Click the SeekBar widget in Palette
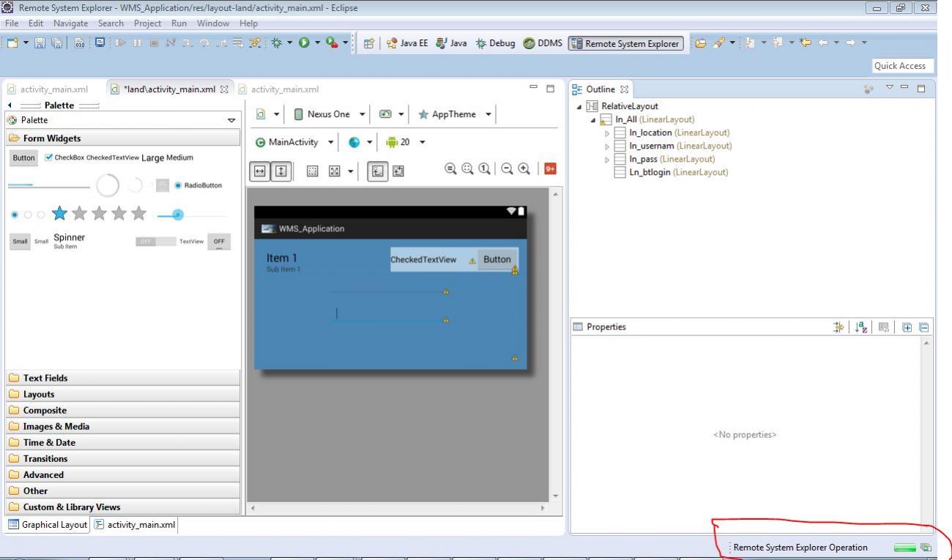This screenshot has height=560, width=952. [x=192, y=214]
